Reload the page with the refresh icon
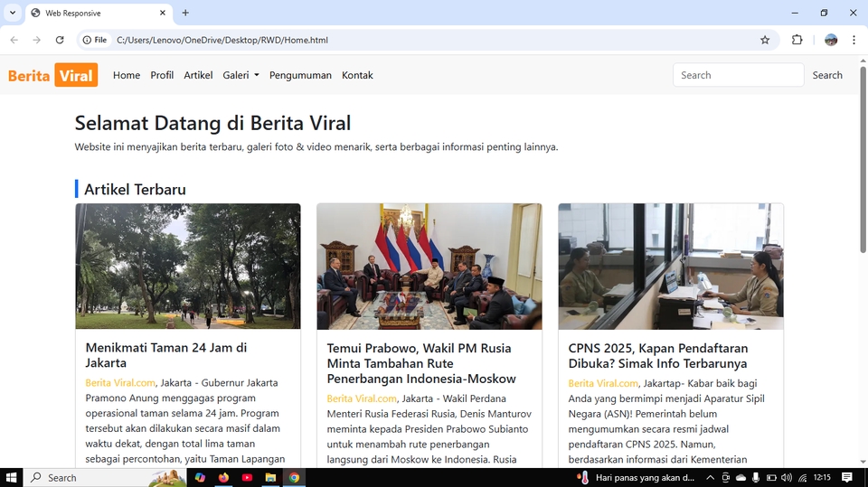The height and width of the screenshot is (487, 868). coord(60,40)
